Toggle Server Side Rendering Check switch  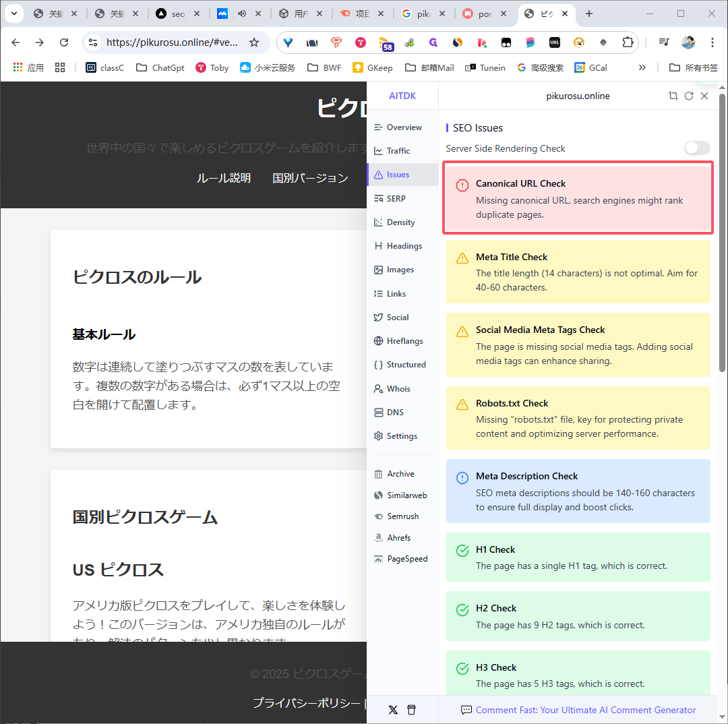[697, 148]
